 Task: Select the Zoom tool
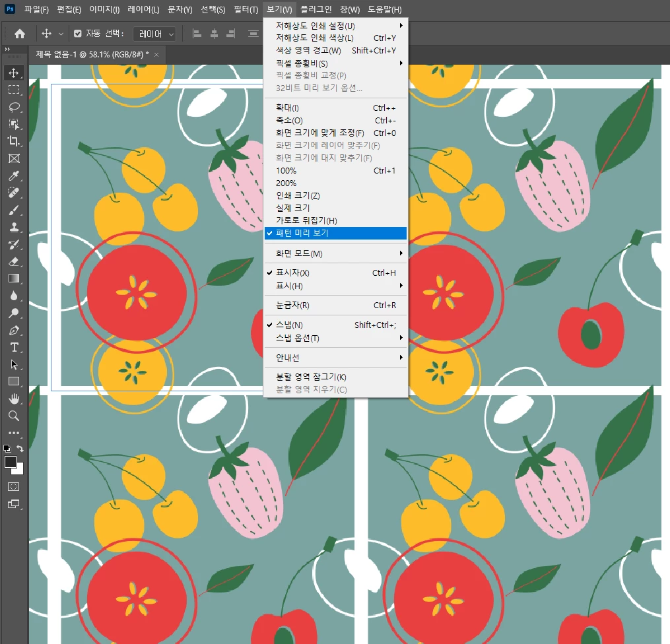pyautogui.click(x=14, y=416)
